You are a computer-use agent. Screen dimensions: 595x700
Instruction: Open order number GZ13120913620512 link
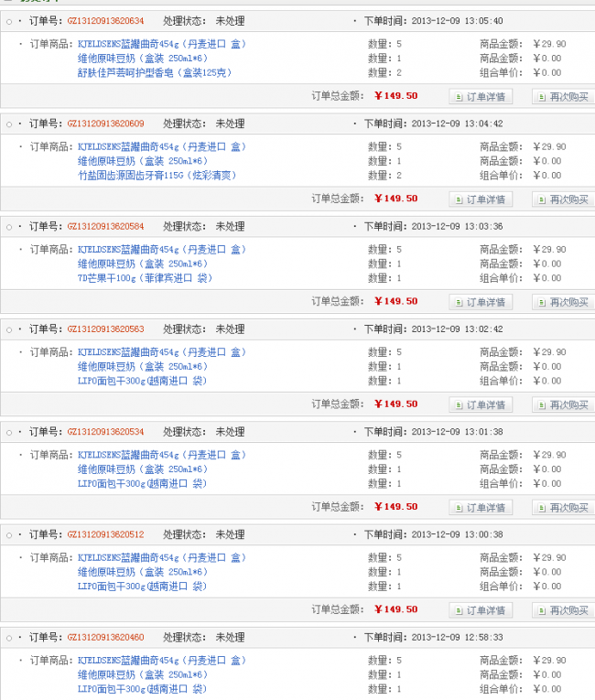pyautogui.click(x=105, y=534)
